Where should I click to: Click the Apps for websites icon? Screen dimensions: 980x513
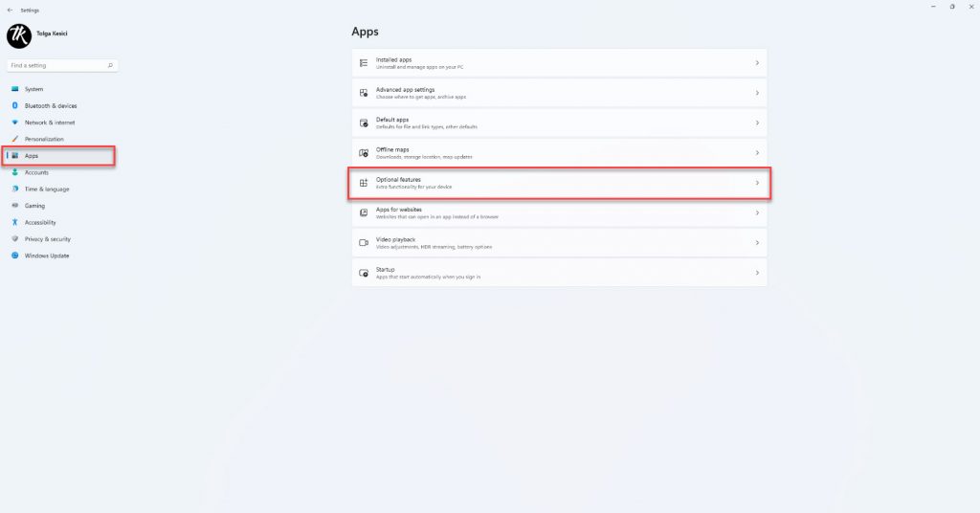[x=363, y=213]
